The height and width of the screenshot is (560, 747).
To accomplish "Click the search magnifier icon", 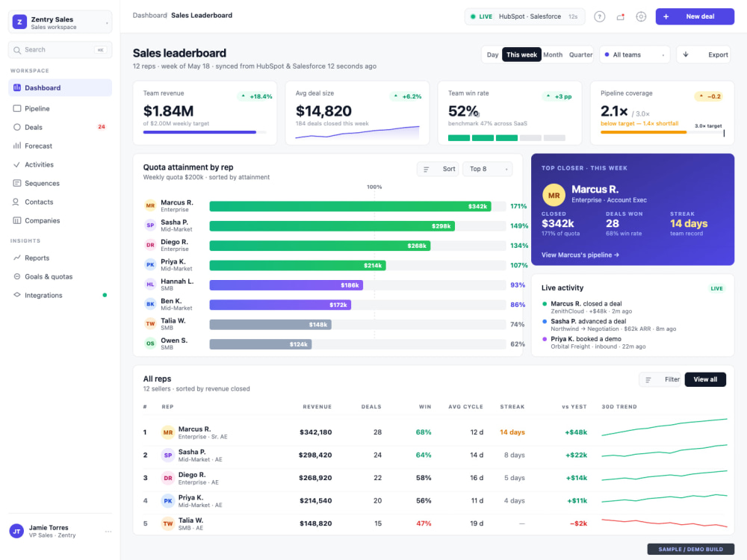I will click(x=17, y=50).
